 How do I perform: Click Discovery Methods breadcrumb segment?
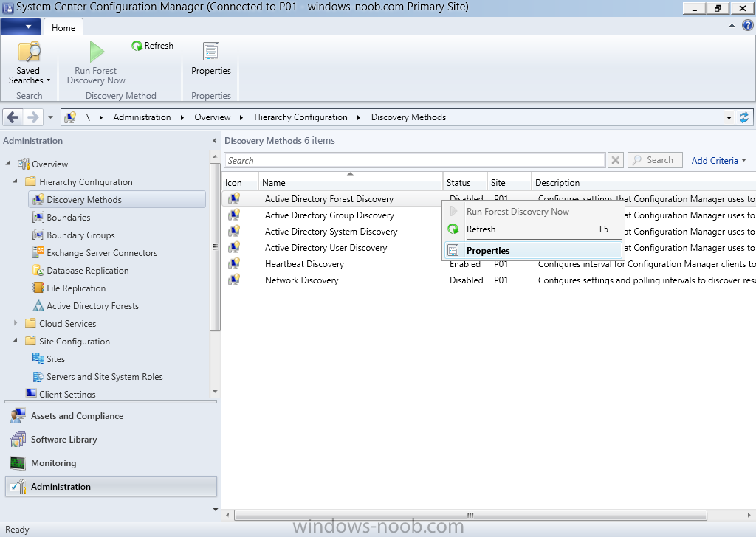point(408,117)
